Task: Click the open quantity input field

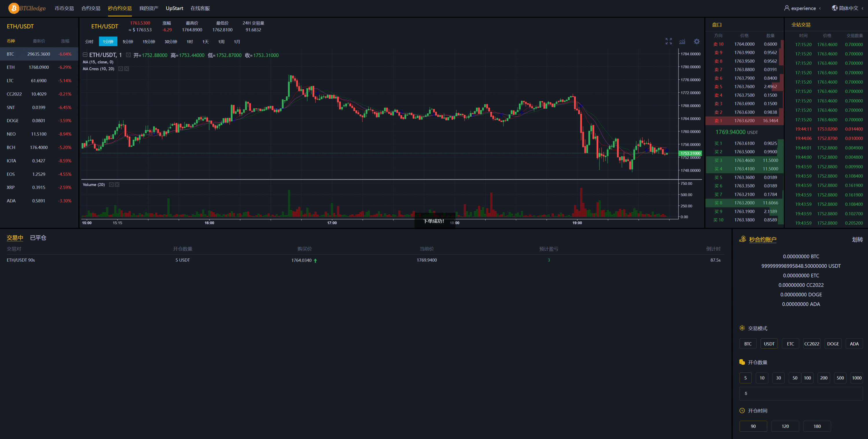Action: (x=801, y=394)
